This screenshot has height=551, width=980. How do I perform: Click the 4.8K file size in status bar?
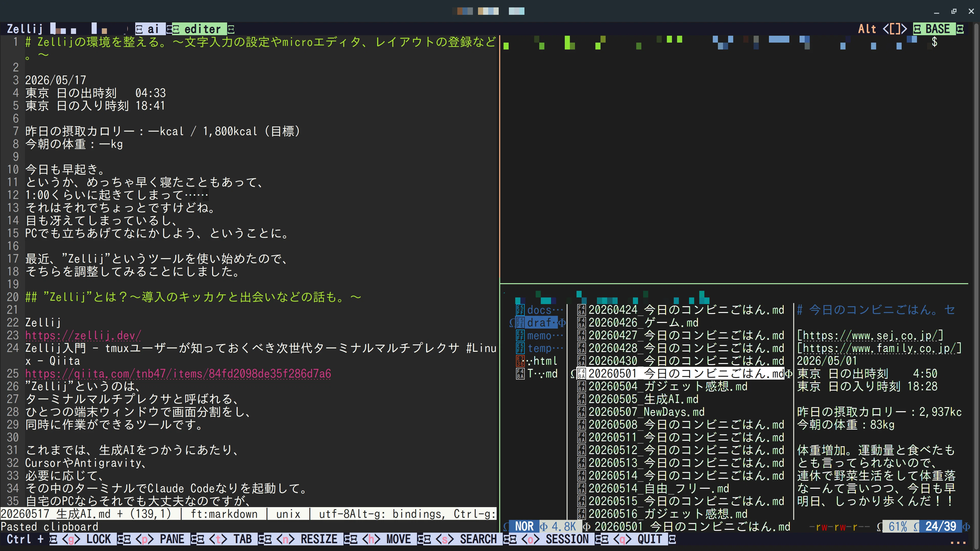[x=564, y=526]
